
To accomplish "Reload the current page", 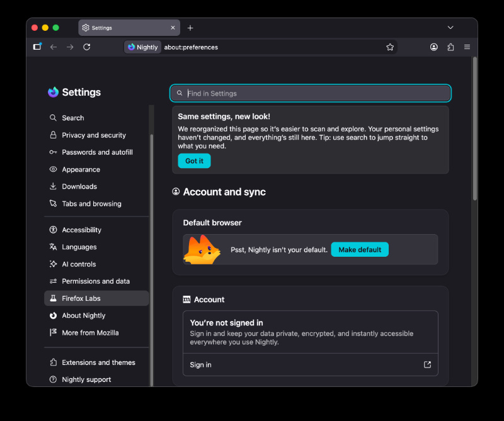I will click(x=87, y=47).
